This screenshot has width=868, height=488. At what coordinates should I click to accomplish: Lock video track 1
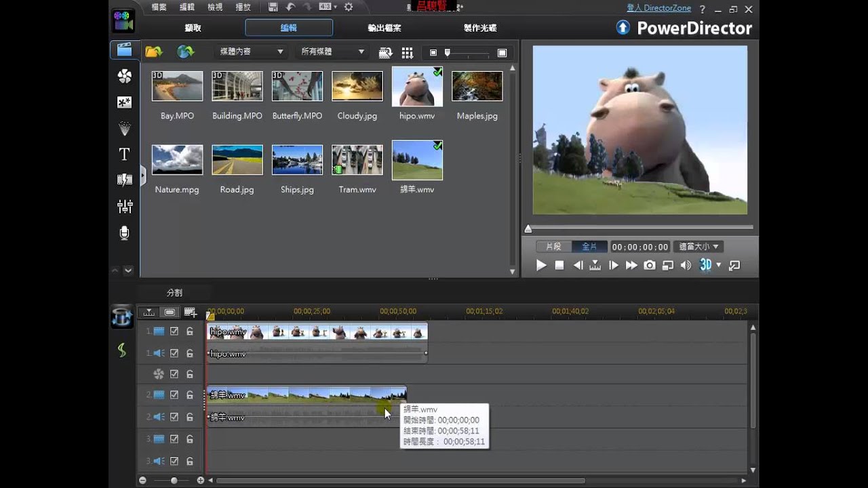190,331
